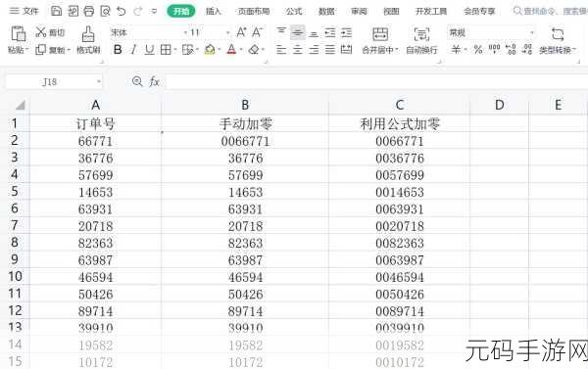Switch to the 数据 Data tab

(326, 12)
